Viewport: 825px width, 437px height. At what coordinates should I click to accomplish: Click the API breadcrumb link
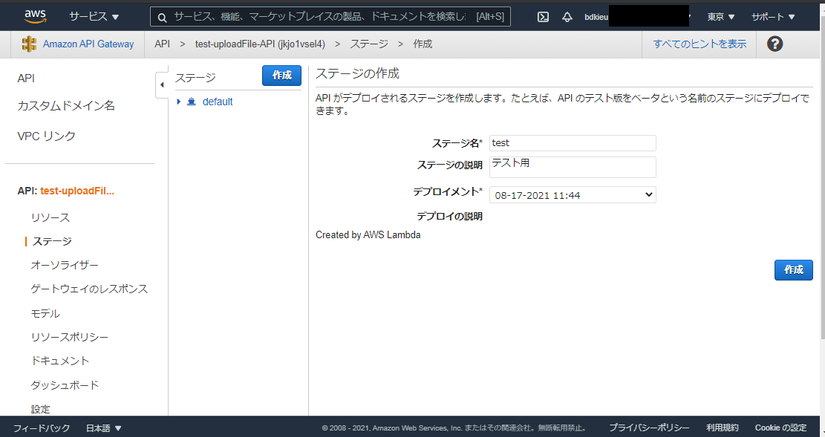pos(162,44)
